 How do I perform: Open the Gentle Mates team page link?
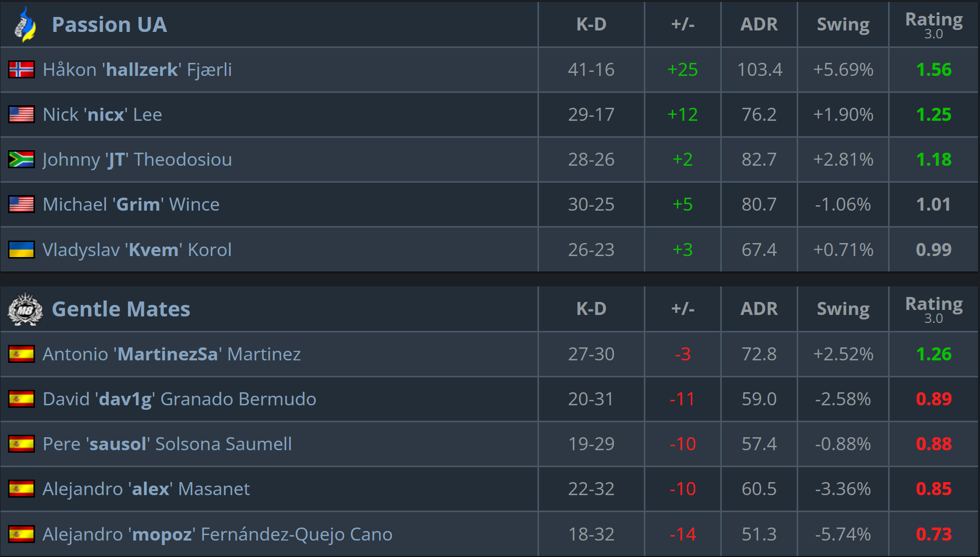coord(121,309)
